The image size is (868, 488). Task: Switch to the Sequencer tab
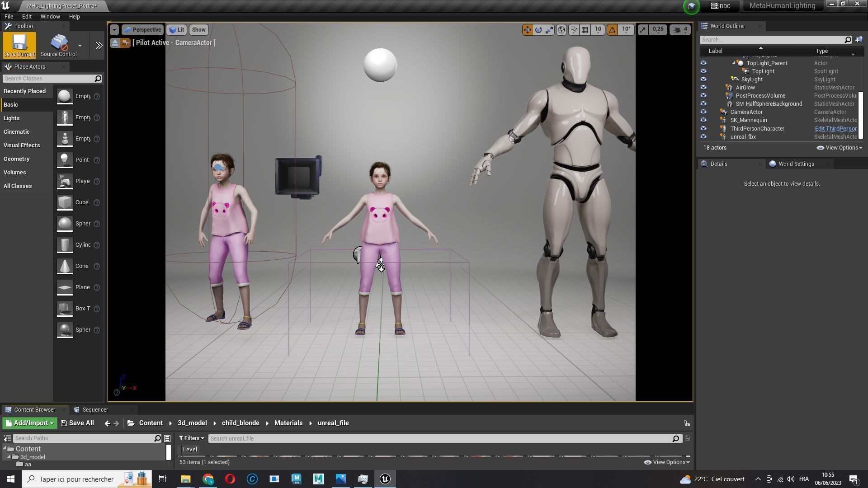pyautogui.click(x=95, y=410)
